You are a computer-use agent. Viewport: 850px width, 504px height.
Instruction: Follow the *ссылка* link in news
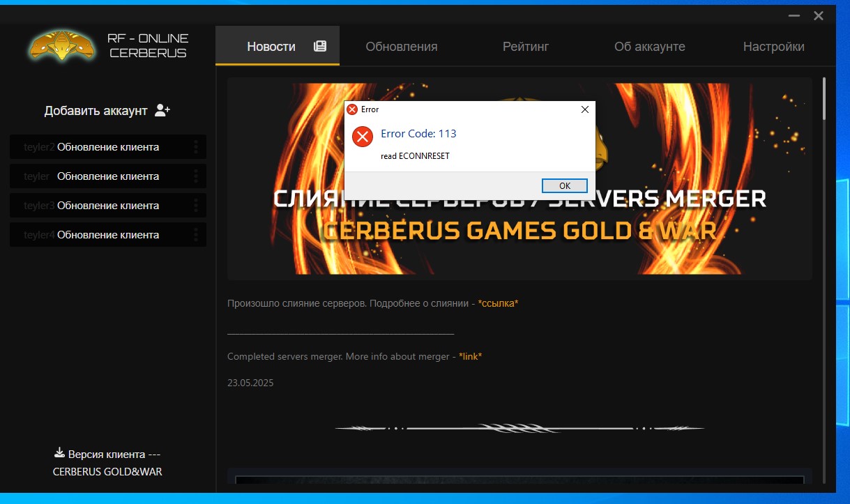[498, 303]
